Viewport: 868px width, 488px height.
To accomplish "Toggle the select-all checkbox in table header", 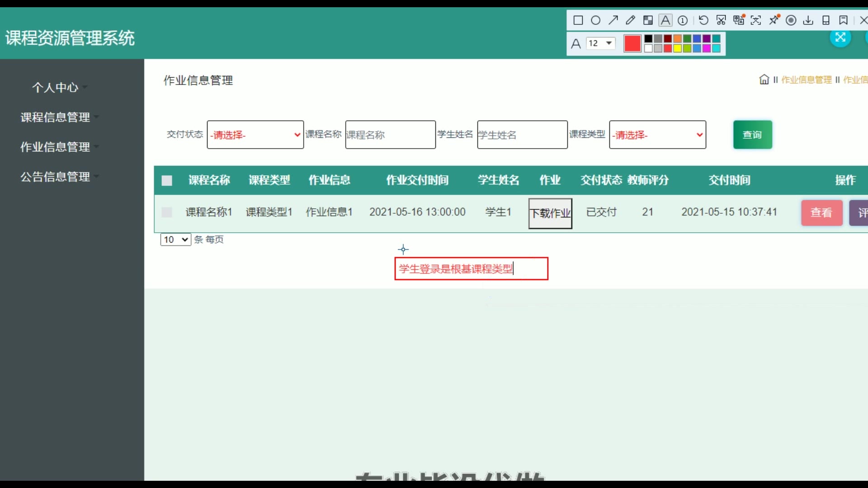I will [x=167, y=181].
